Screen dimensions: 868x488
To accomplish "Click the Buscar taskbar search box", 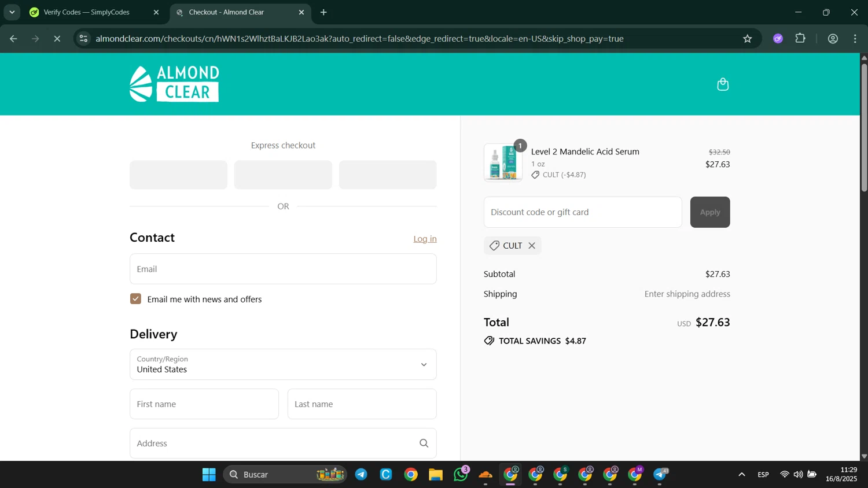I will pos(285,475).
